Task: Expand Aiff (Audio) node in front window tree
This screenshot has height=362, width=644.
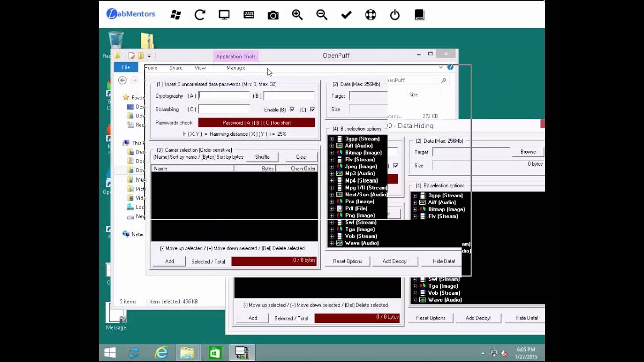Action: coord(331,146)
